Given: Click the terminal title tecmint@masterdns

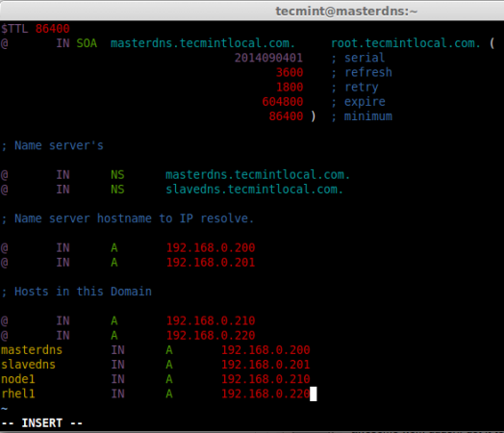Looking at the screenshot, I should (x=346, y=12).
